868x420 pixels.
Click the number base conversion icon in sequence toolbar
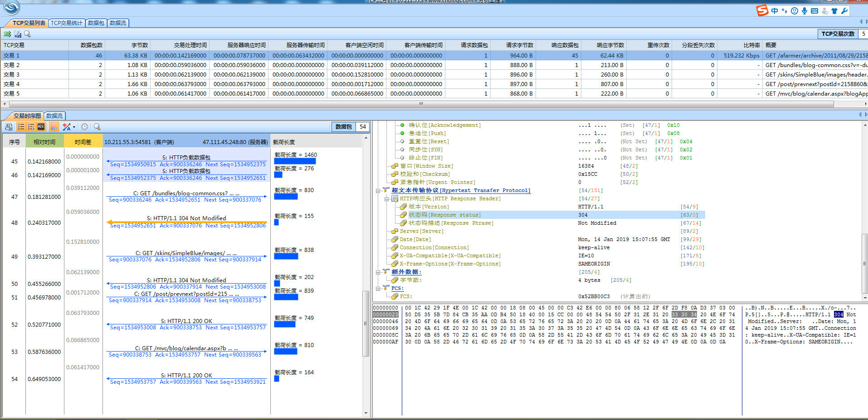click(9, 127)
